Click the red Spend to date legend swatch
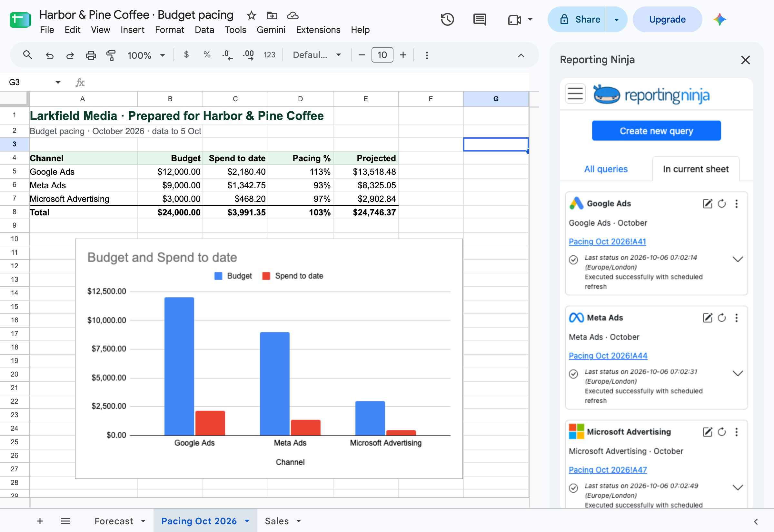Image resolution: width=774 pixels, height=532 pixels. 266,276
